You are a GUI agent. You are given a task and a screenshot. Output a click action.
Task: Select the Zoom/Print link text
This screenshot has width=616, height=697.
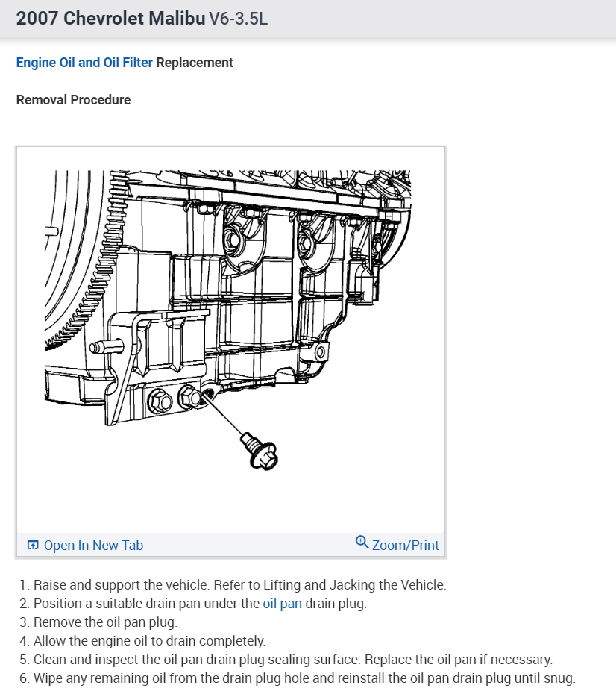click(x=405, y=545)
